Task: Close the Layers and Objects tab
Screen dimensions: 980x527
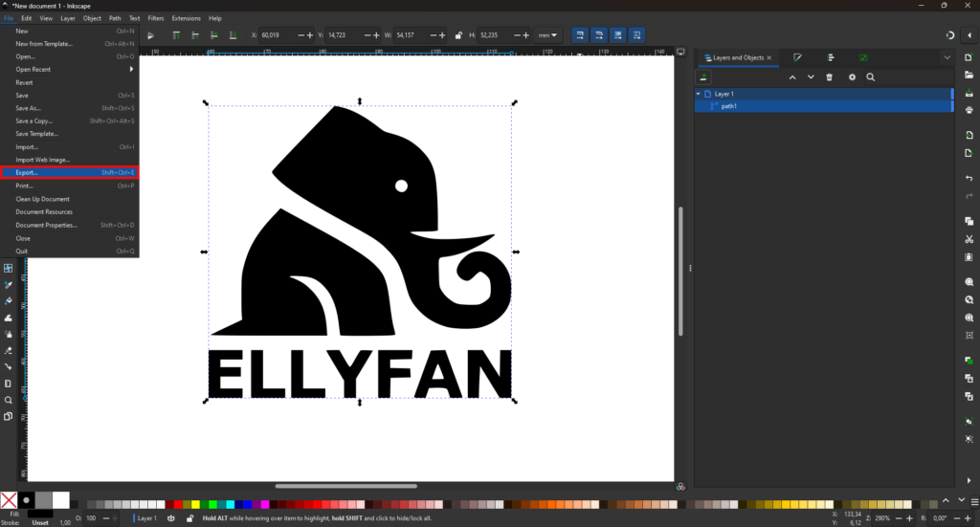Action: pyautogui.click(x=768, y=57)
